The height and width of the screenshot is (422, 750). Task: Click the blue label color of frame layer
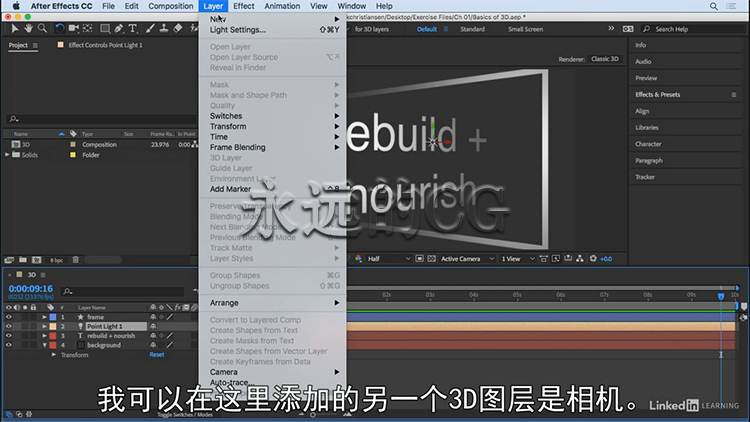(x=53, y=317)
